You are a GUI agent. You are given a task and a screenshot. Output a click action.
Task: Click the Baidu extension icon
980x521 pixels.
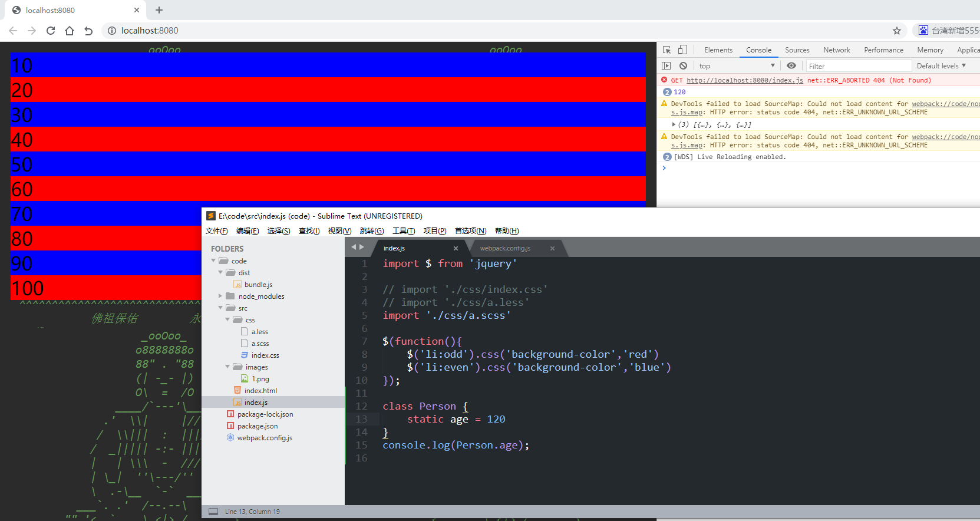[923, 30]
